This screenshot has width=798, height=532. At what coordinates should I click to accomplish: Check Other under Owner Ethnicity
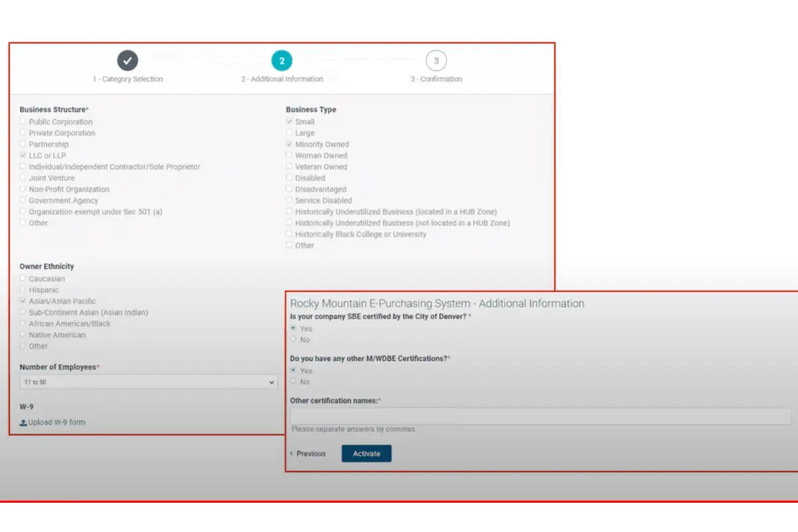(23, 346)
